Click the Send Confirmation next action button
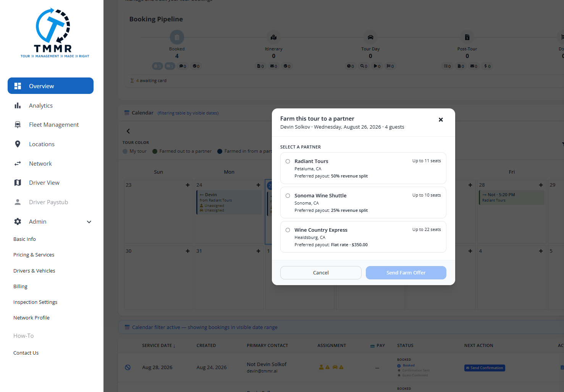The height and width of the screenshot is (392, 564). (485, 368)
